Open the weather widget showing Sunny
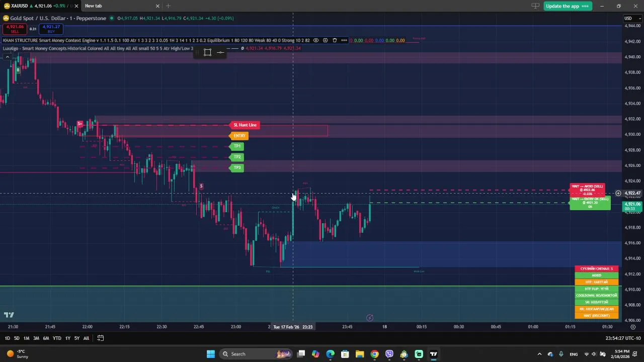This screenshot has width=644, height=362. coord(19,354)
